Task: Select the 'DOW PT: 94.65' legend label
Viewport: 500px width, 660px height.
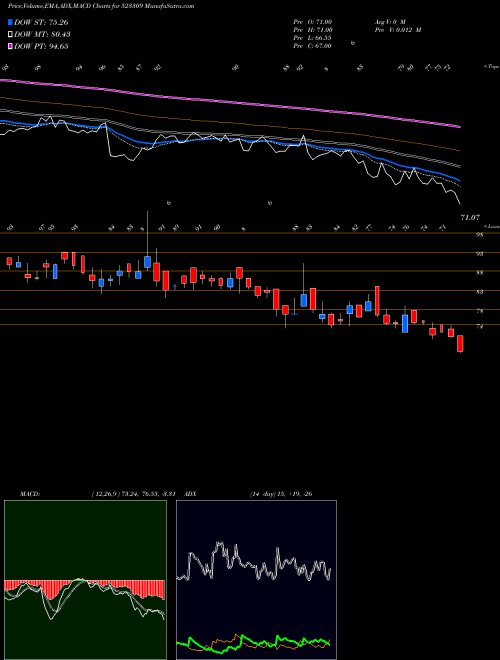Action: click(x=41, y=46)
